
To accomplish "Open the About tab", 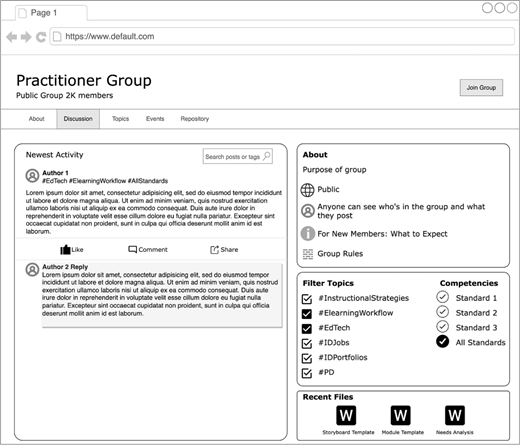I will pyautogui.click(x=36, y=119).
